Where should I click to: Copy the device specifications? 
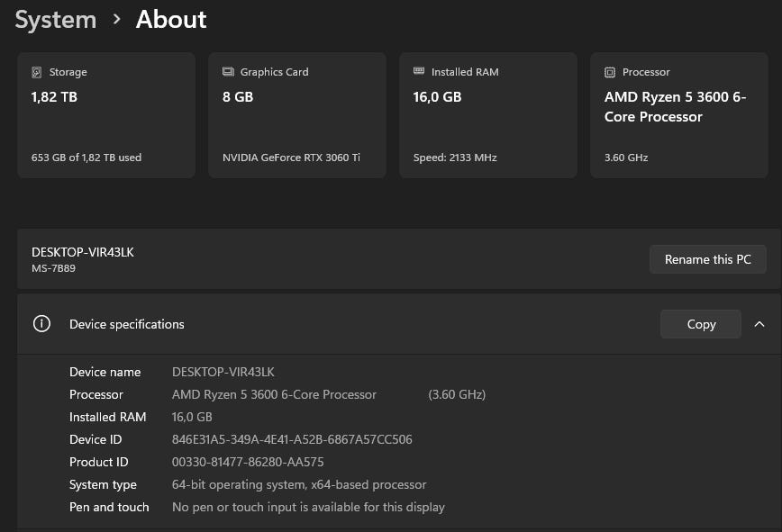(700, 324)
